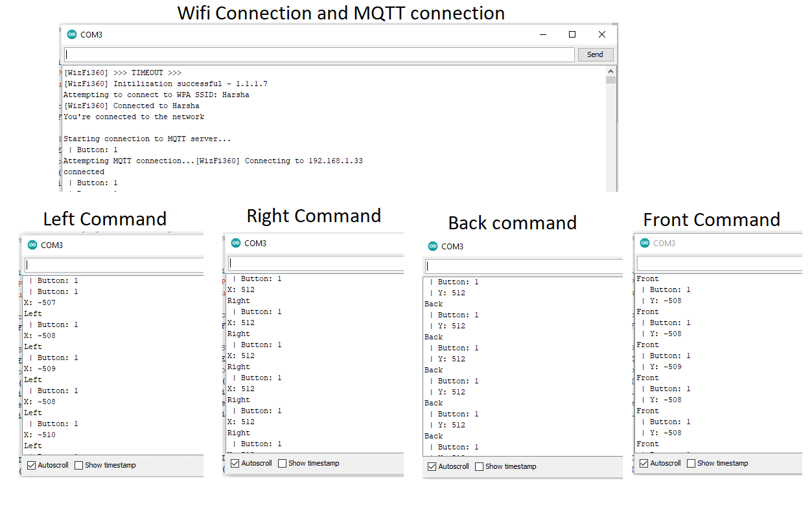
Task: Enable Show timestamp in the Left Command window
Action: [x=79, y=465]
